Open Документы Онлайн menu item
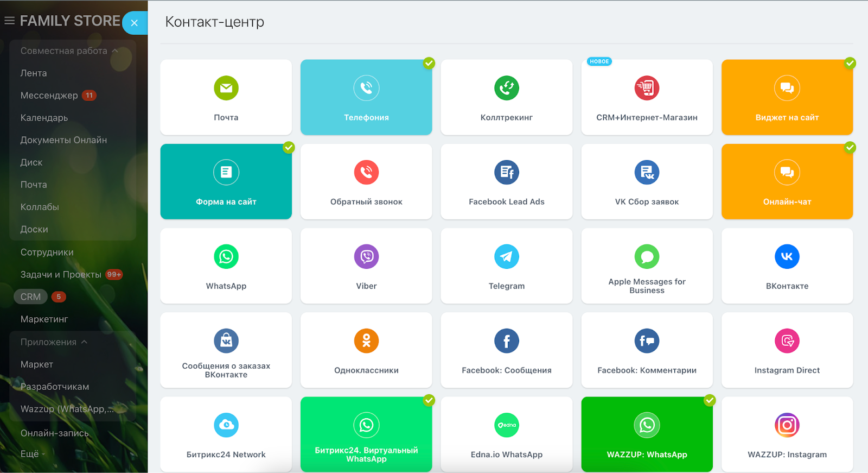Viewport: 868px width, 473px height. click(x=63, y=140)
